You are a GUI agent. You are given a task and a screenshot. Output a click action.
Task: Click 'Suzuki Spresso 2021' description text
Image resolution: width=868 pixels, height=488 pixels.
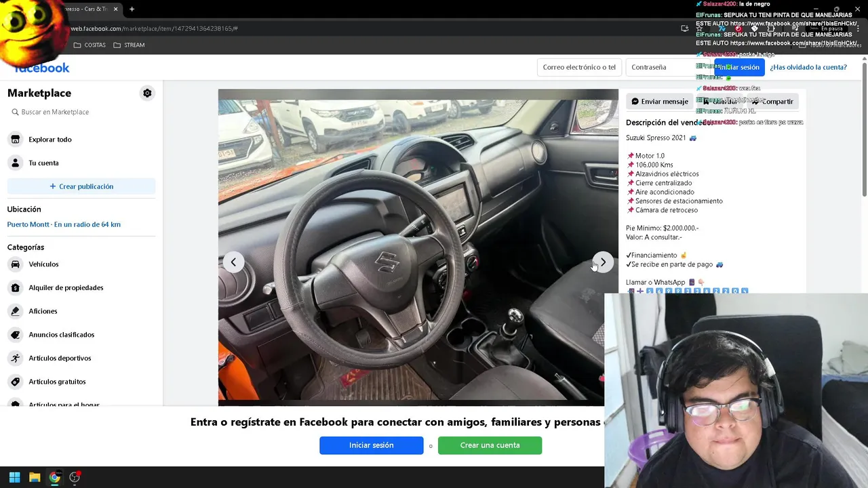pyautogui.click(x=656, y=138)
